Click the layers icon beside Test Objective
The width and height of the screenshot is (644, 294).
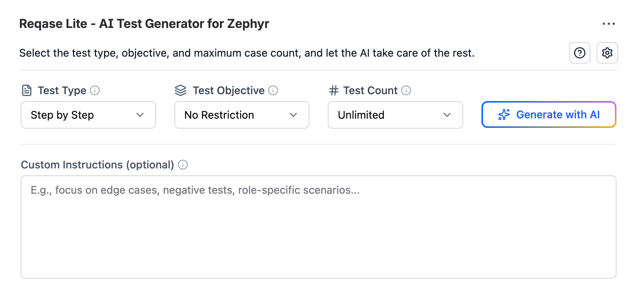[181, 90]
